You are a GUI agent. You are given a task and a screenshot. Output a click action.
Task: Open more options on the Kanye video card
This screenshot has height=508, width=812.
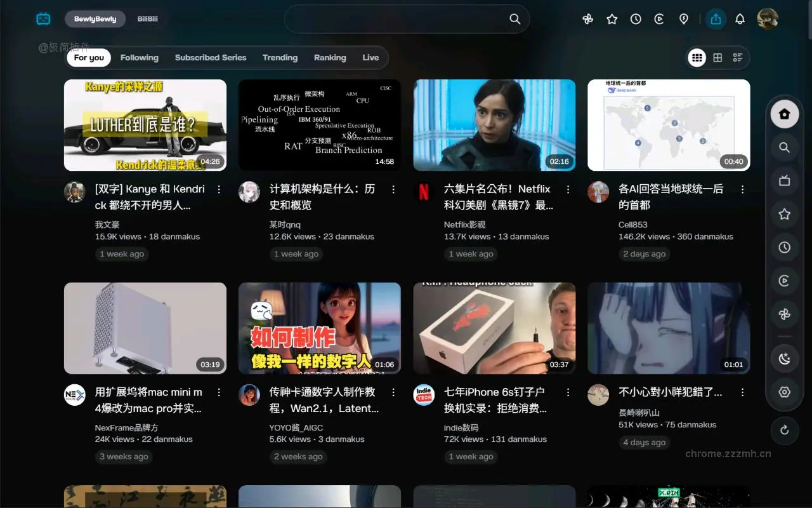coord(219,189)
